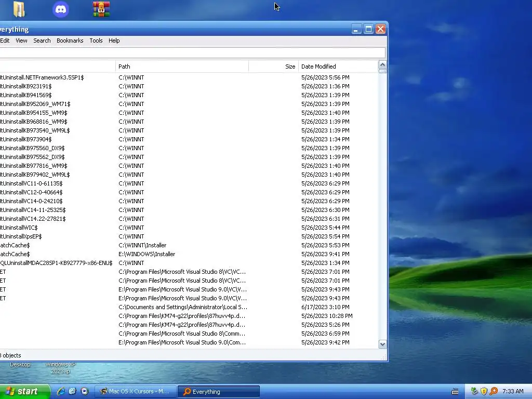Click the objects count in status bar
Viewport: 532px width, 399px height.
(10, 355)
